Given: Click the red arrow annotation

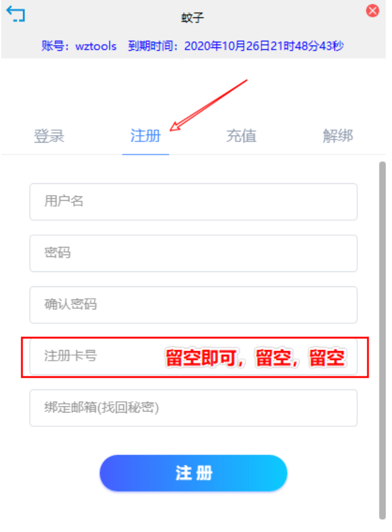Looking at the screenshot, I should point(208,105).
